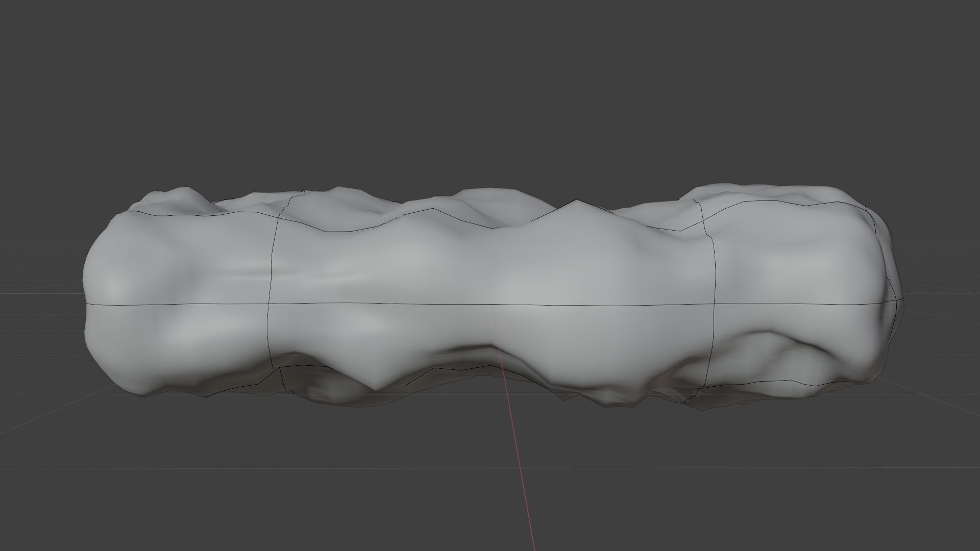The height and width of the screenshot is (551, 980).
Task: Click the pointed peak on the mesh's top edge
Action: 576,201
